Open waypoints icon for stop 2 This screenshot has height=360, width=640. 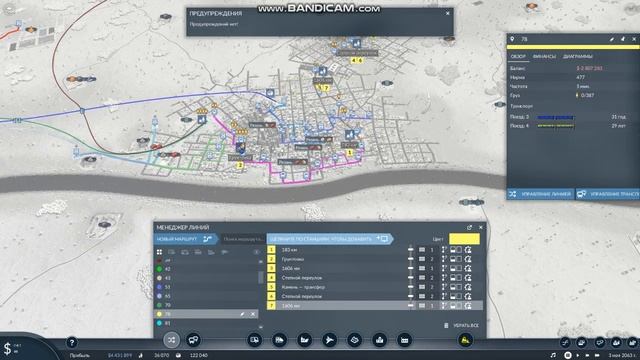(x=444, y=259)
